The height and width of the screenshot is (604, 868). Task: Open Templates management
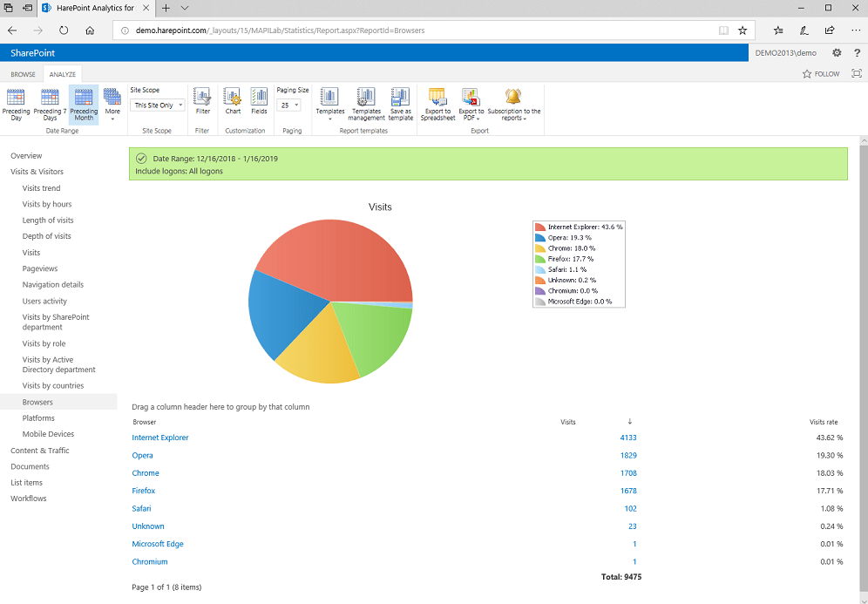[x=366, y=105]
